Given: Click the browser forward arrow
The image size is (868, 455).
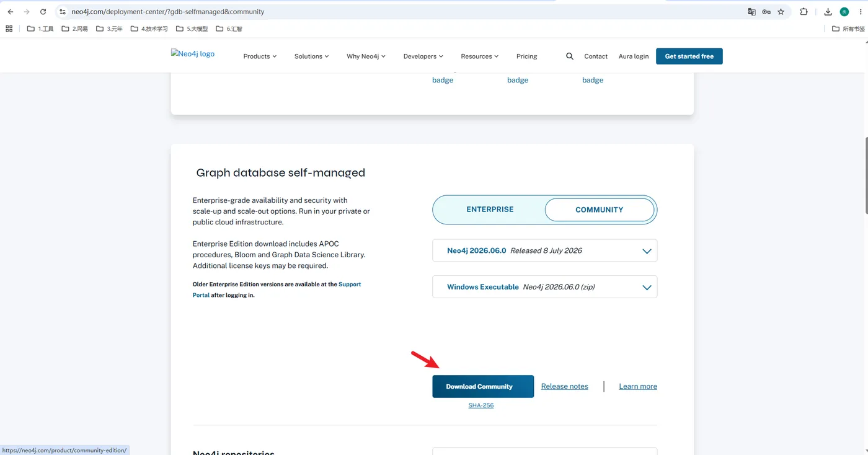Looking at the screenshot, I should click(27, 12).
